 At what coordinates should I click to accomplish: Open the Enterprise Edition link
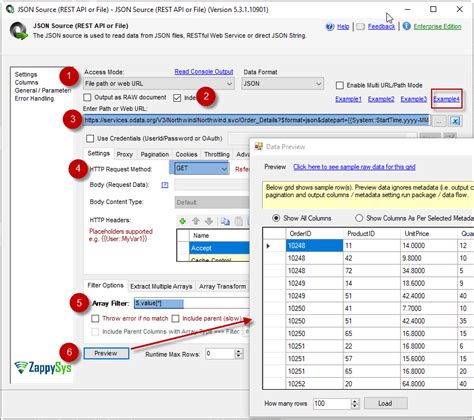point(437,27)
